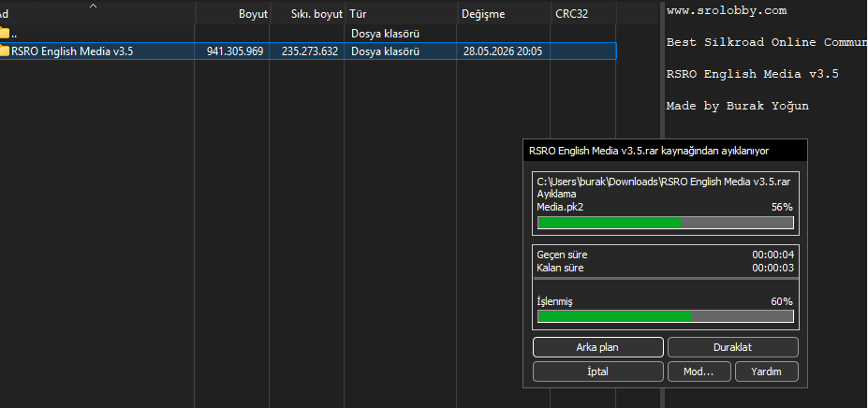Click Dosya klasörü in RSRO folder row
Viewport: 868px width, 408px height.
coord(385,51)
